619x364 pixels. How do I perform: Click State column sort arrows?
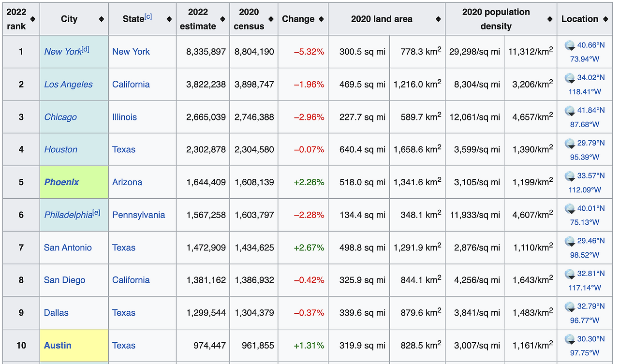pyautogui.click(x=169, y=19)
